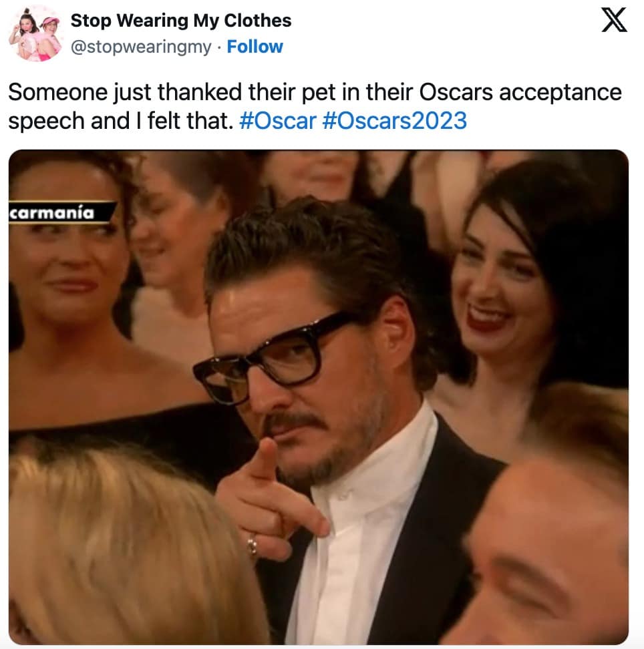
Task: Visit the @stopwearingmy handle
Action: (x=141, y=47)
